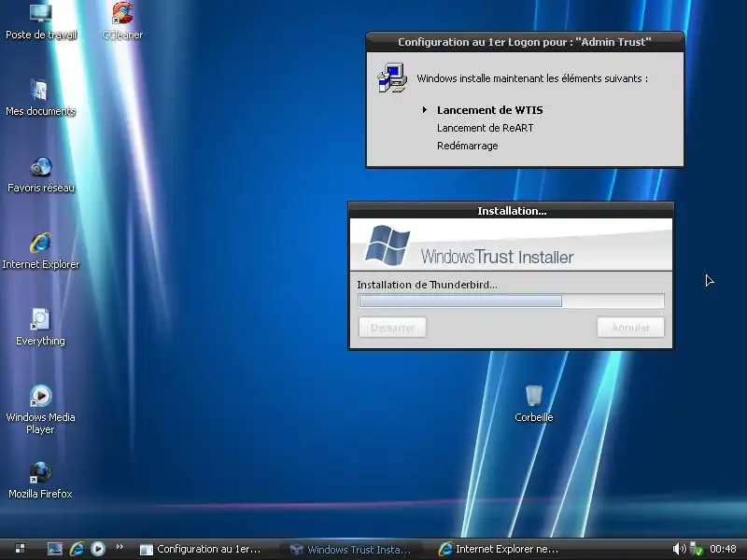The image size is (747, 560).
Task: Click the Thunderbird installation progress bar
Action: pyautogui.click(x=511, y=301)
